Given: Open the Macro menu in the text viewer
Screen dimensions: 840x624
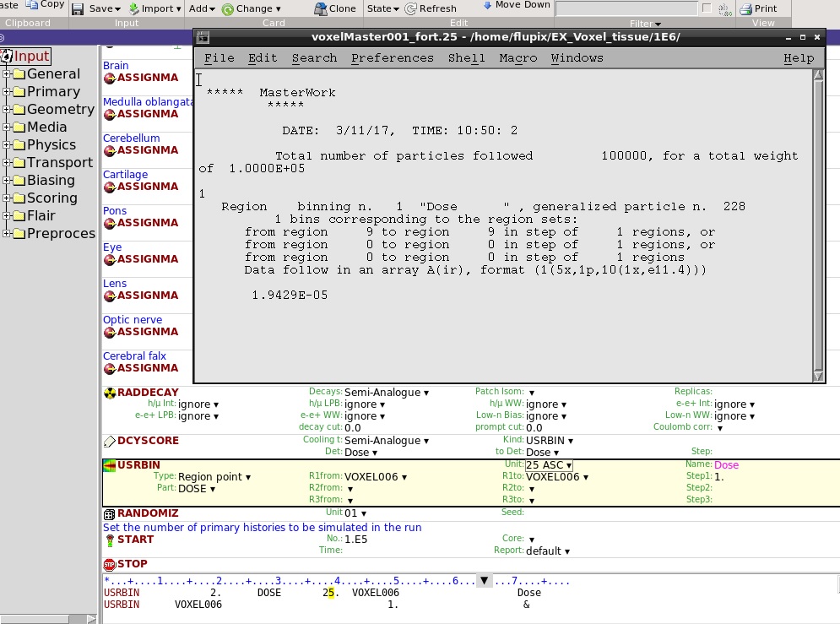Looking at the screenshot, I should tap(518, 58).
